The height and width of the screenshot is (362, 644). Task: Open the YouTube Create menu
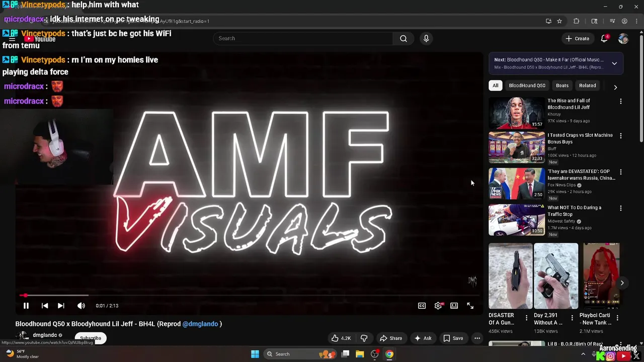[577, 38]
